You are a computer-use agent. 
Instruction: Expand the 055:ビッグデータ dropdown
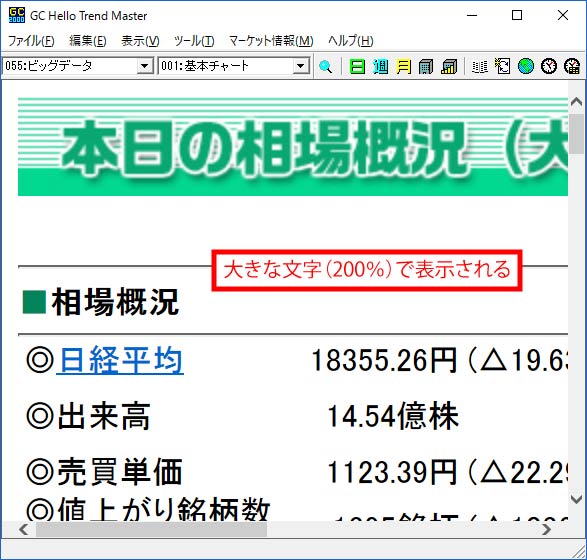pos(145,66)
